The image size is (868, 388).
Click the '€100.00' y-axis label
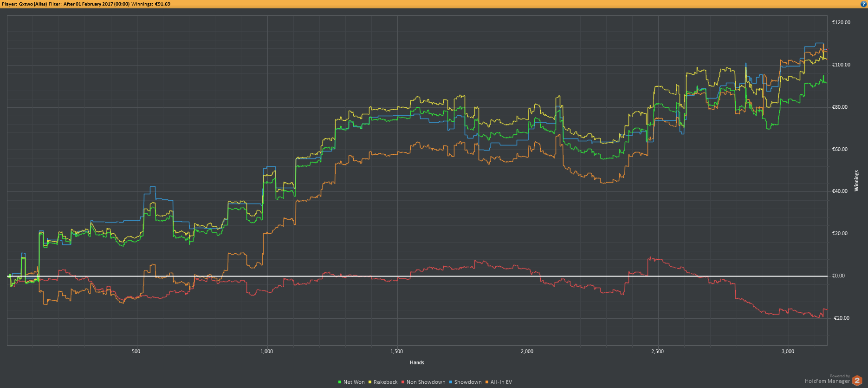[x=841, y=65]
